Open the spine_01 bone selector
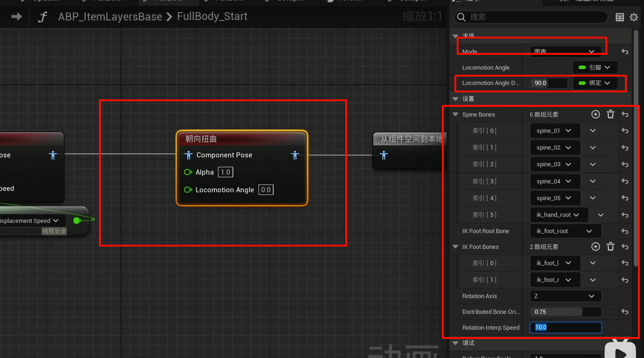The height and width of the screenshot is (358, 644). [555, 131]
